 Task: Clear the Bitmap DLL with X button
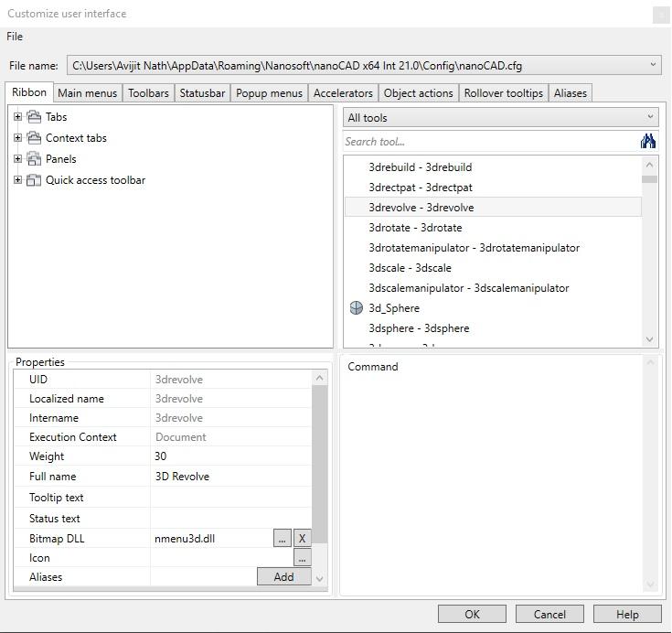click(302, 539)
